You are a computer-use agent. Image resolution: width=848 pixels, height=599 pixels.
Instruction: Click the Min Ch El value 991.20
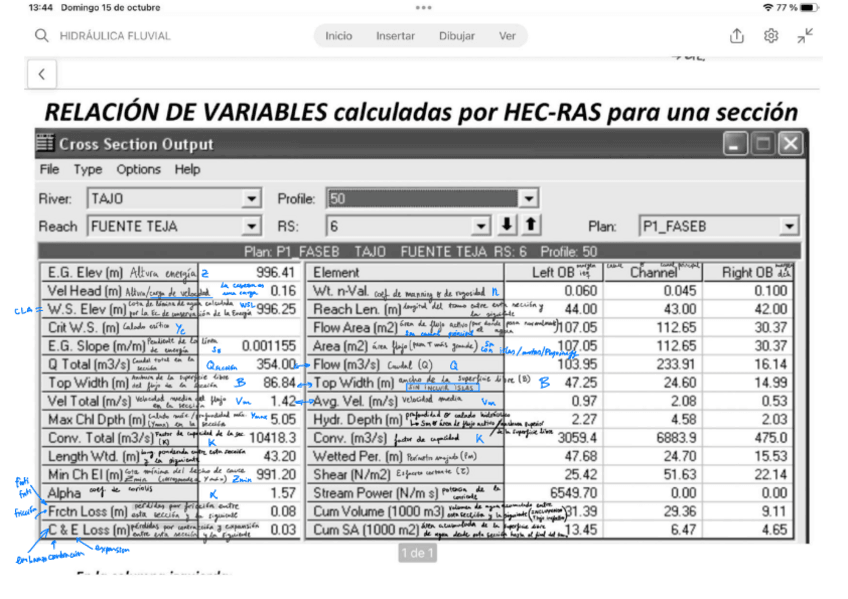(x=276, y=475)
